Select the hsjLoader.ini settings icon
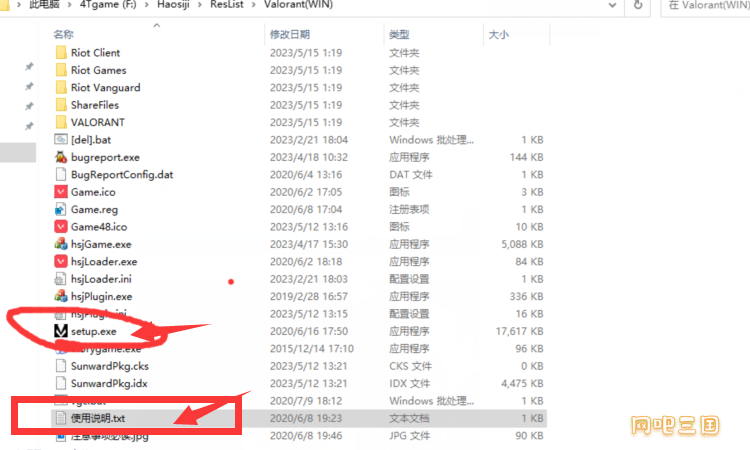 (x=61, y=279)
